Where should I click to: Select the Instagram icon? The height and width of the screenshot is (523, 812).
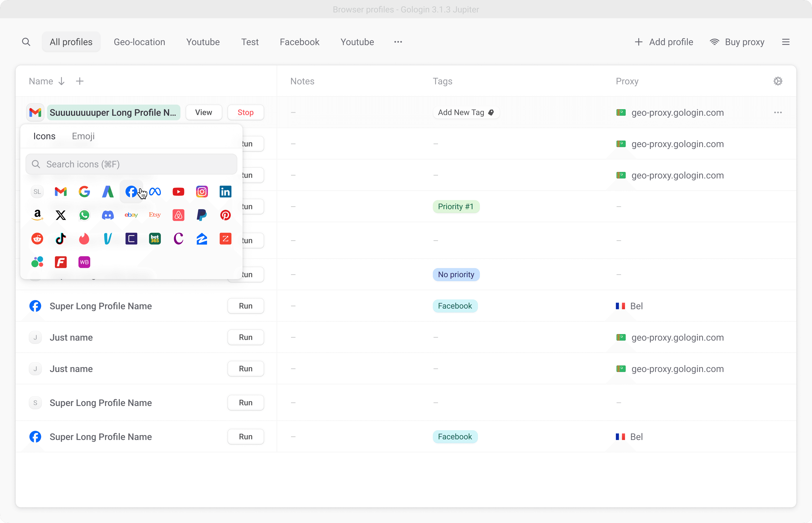(x=202, y=192)
